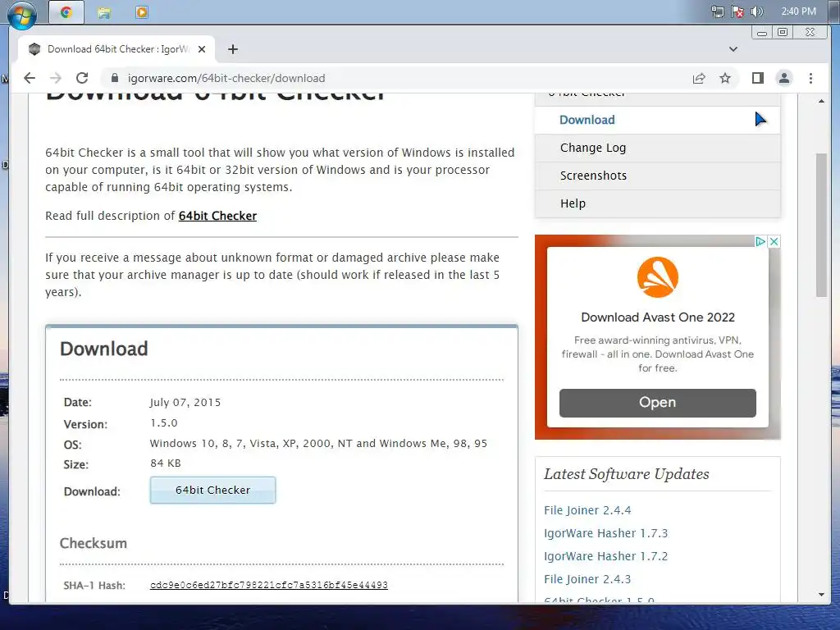Open the IgorWare Hasher 1.7.3 link

point(606,533)
